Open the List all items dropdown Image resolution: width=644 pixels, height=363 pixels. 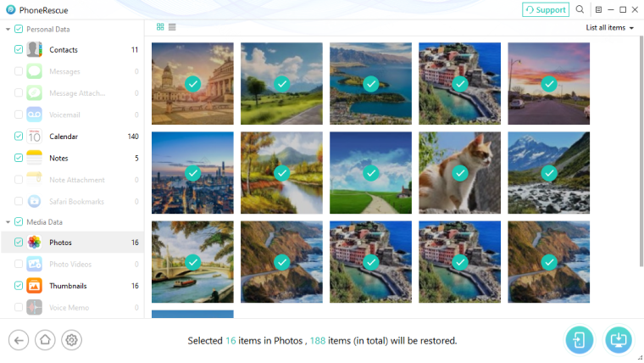(x=609, y=27)
